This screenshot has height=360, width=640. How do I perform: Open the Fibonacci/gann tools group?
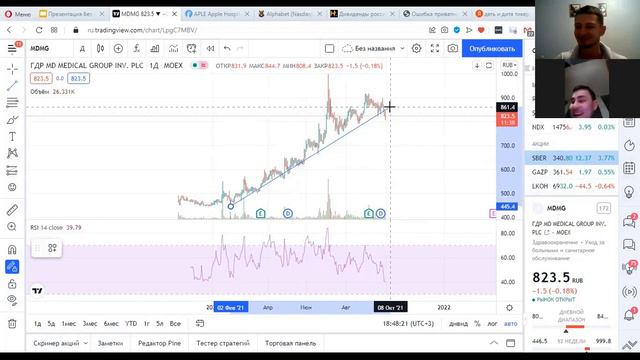(12, 102)
